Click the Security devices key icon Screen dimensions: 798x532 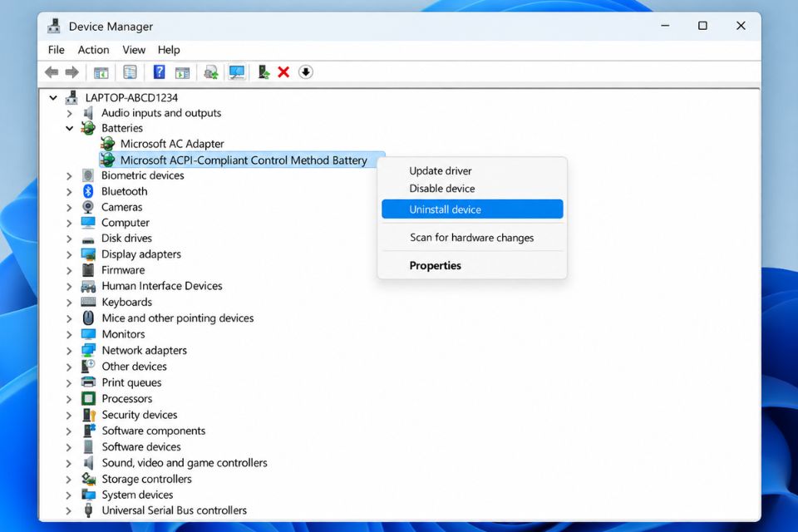tap(89, 415)
